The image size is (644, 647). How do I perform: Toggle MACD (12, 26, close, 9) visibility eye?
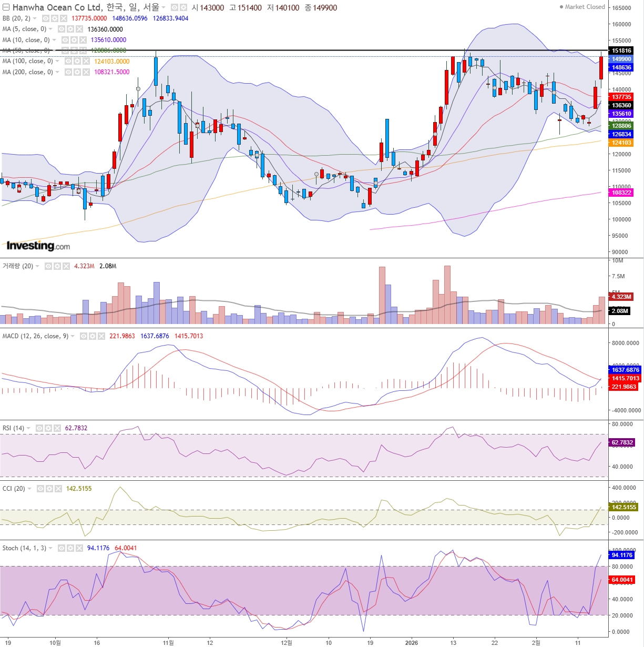point(84,336)
